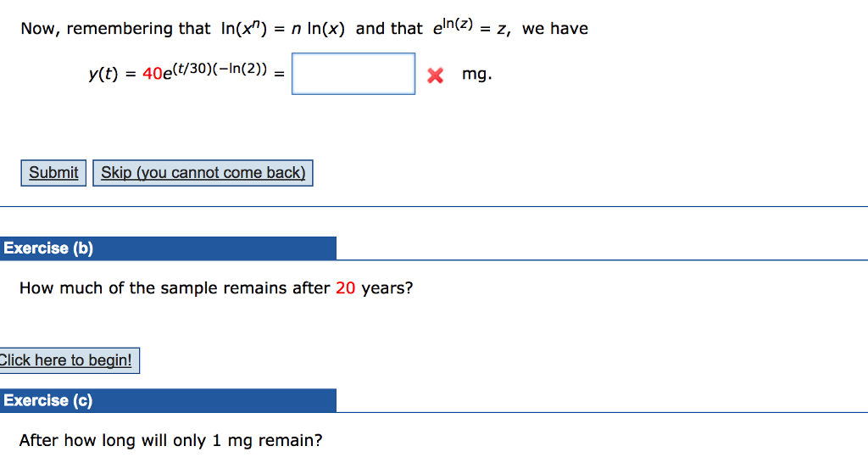This screenshot has width=868, height=474.
Task: Click the words Now, remembering that
Action: [x=115, y=29]
